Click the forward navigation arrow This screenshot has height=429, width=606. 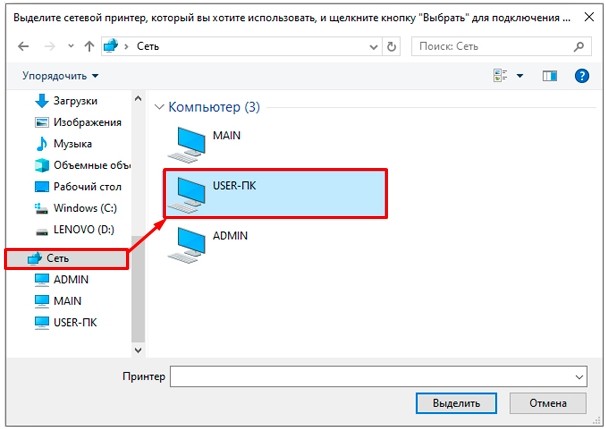50,46
